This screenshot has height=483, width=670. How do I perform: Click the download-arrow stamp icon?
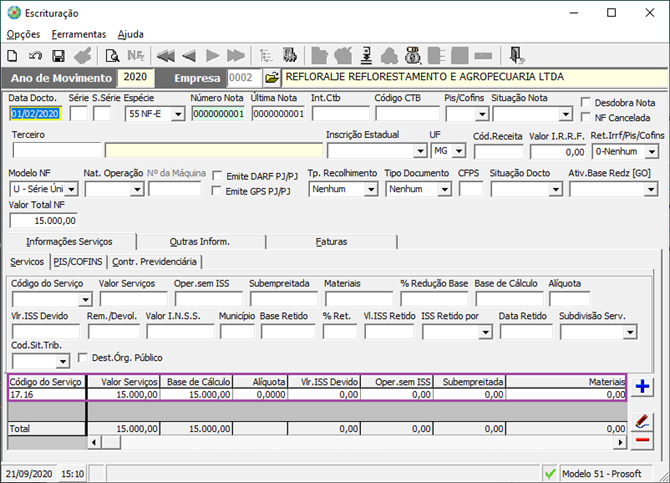pos(366,56)
